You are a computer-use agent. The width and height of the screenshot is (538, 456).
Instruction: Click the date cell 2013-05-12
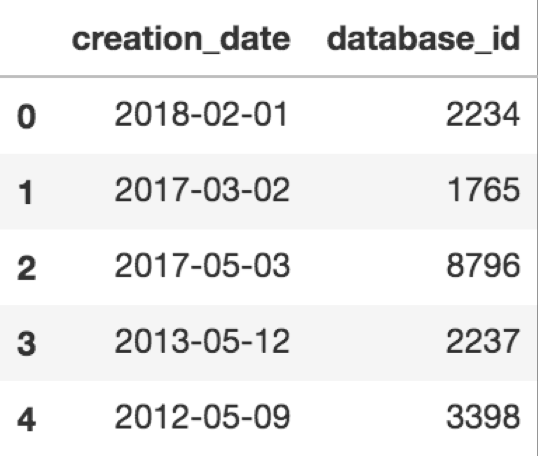202,341
